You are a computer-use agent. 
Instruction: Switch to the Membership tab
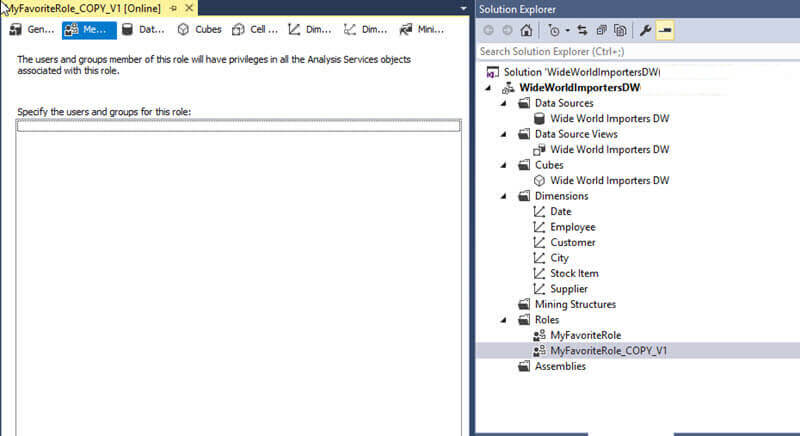[89, 30]
